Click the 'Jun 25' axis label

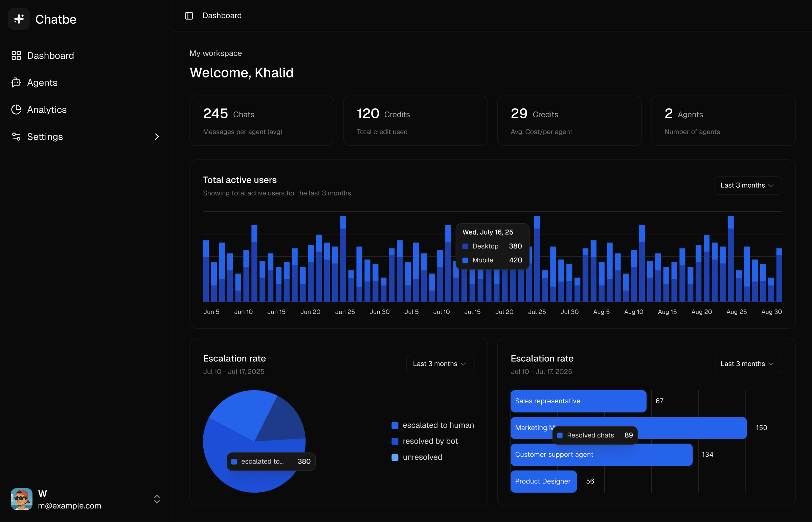[x=345, y=312]
